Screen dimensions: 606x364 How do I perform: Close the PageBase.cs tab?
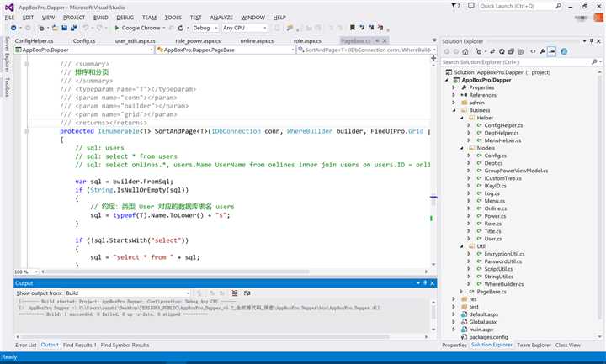pos(385,40)
